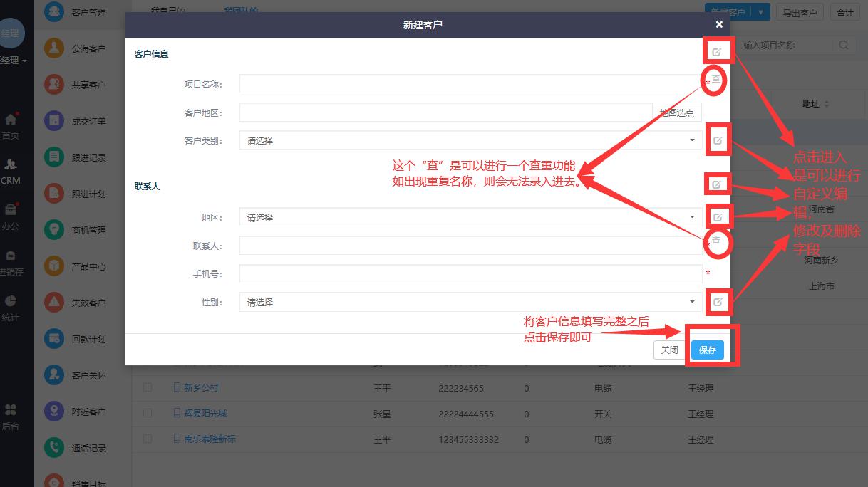The height and width of the screenshot is (487, 868).
Task: Click 保存 to save the customer
Action: pos(707,350)
